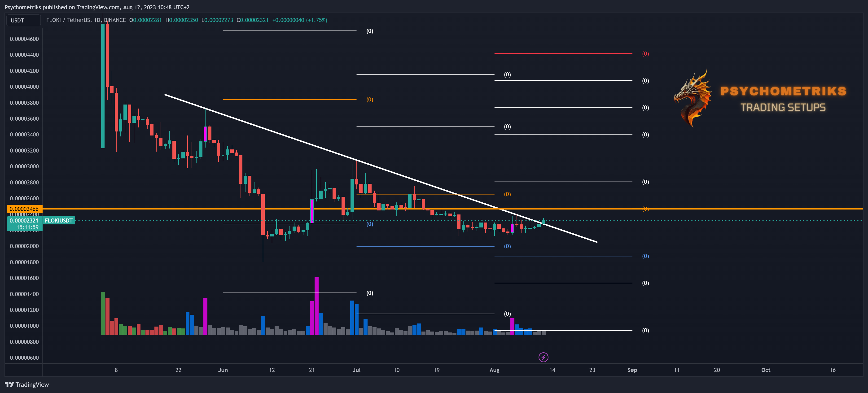
Task: Click the 15:11:59 countdown timer
Action: click(27, 227)
